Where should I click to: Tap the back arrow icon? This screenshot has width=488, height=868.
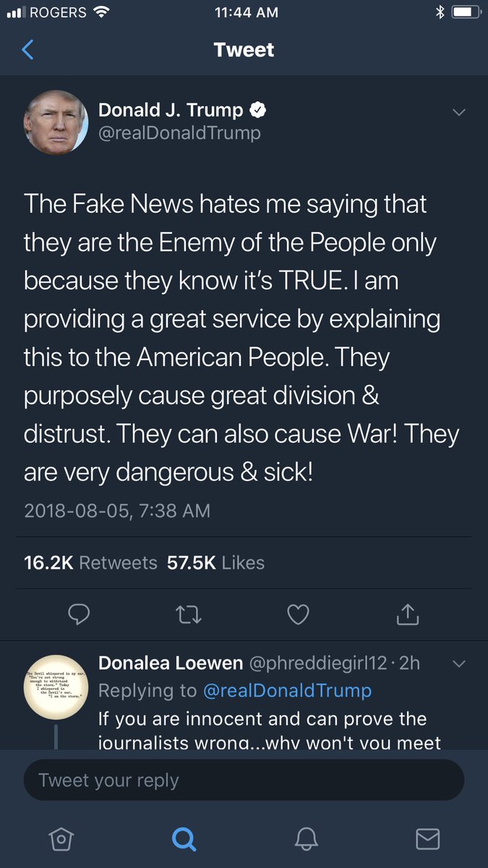(27, 50)
